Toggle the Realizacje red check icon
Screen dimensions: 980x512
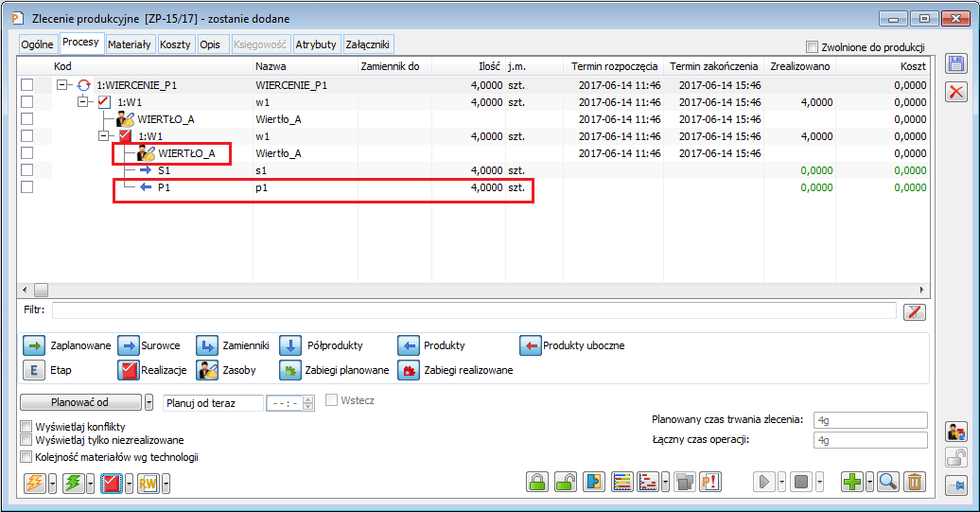point(129,370)
